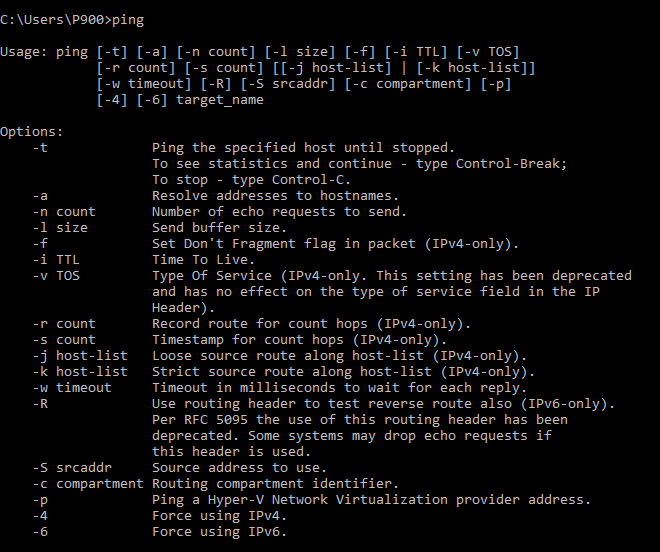Click the '-i TTL' option entry
This screenshot has width=660, height=552.
pos(56,260)
